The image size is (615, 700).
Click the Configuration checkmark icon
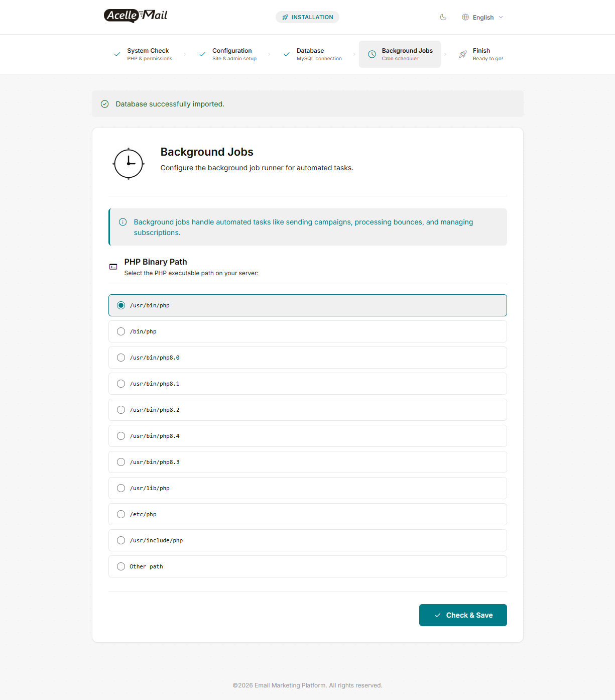(202, 54)
